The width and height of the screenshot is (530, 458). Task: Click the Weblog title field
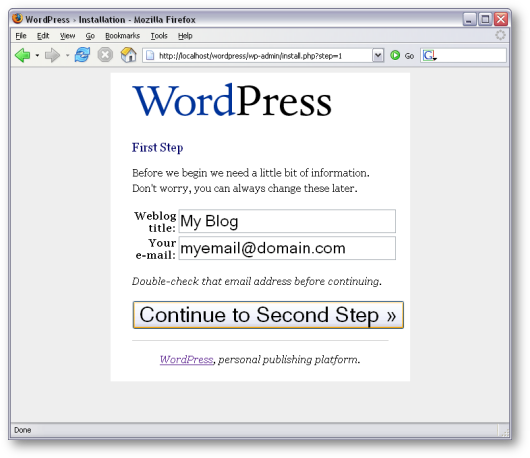(287, 221)
